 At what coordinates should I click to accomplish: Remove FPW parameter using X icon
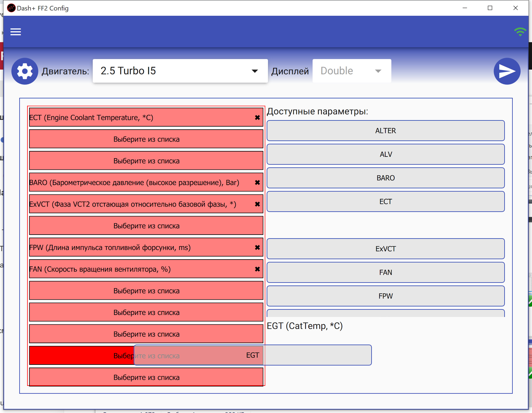[x=258, y=247]
